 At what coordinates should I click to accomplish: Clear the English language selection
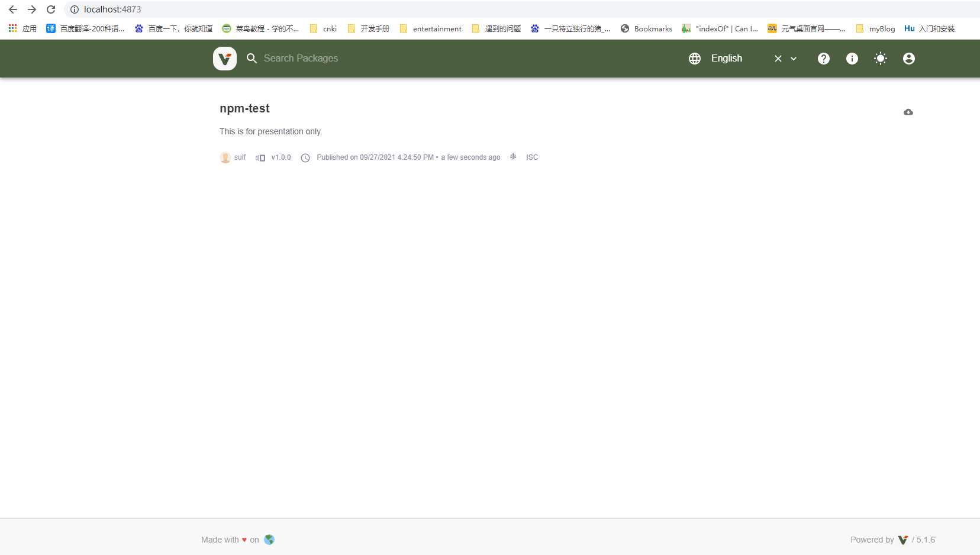[778, 59]
